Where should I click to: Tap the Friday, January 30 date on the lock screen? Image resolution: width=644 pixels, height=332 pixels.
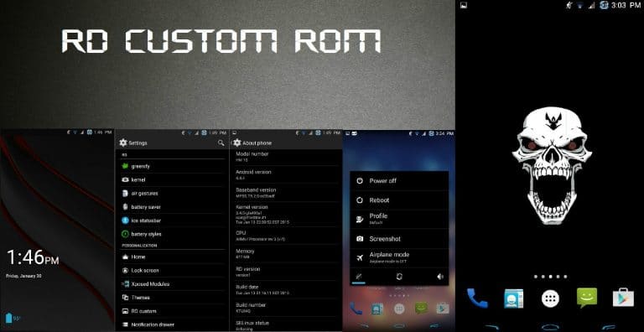point(23,276)
